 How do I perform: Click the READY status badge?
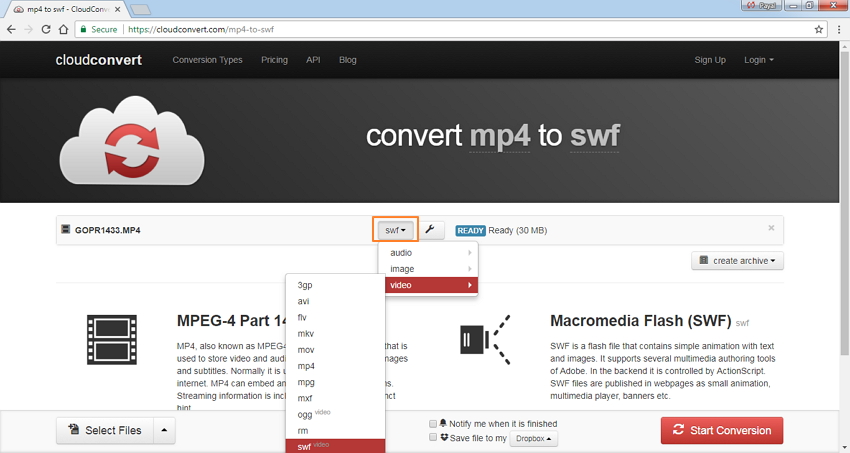pyautogui.click(x=470, y=230)
